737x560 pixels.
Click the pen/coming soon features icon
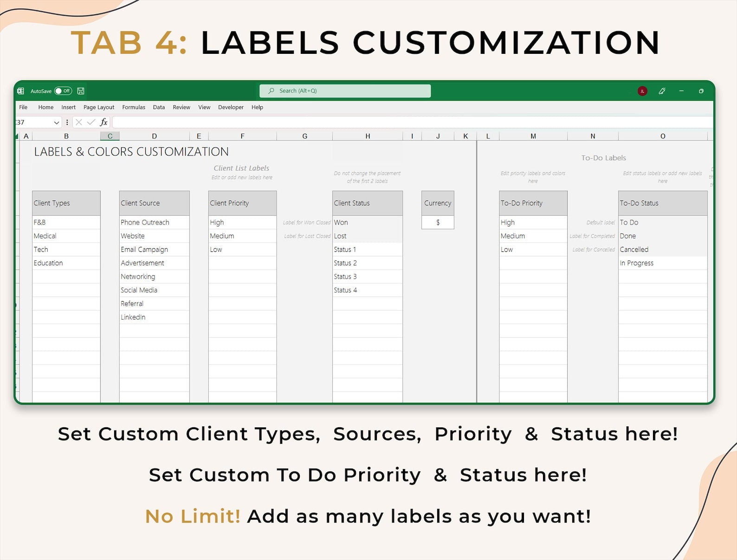pos(662,91)
